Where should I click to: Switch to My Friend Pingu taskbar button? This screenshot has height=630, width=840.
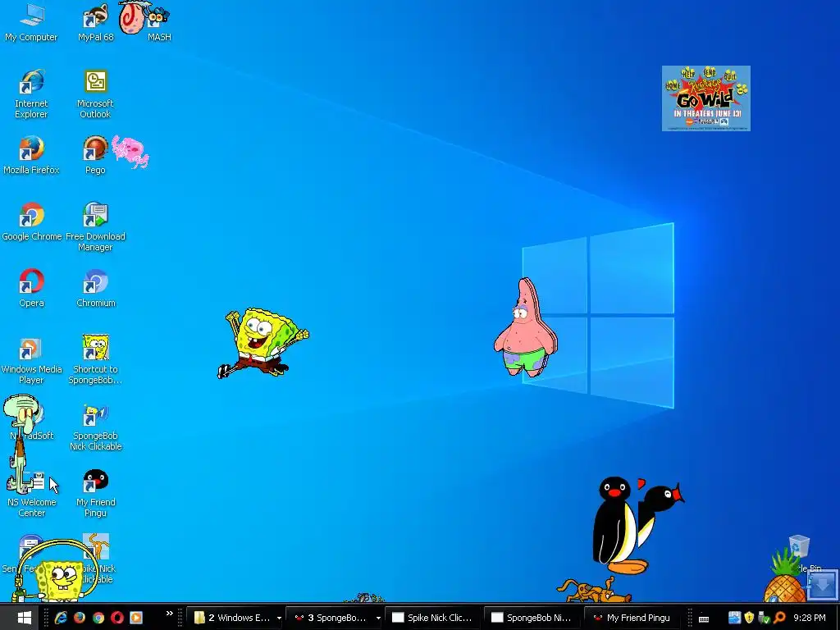(632, 618)
